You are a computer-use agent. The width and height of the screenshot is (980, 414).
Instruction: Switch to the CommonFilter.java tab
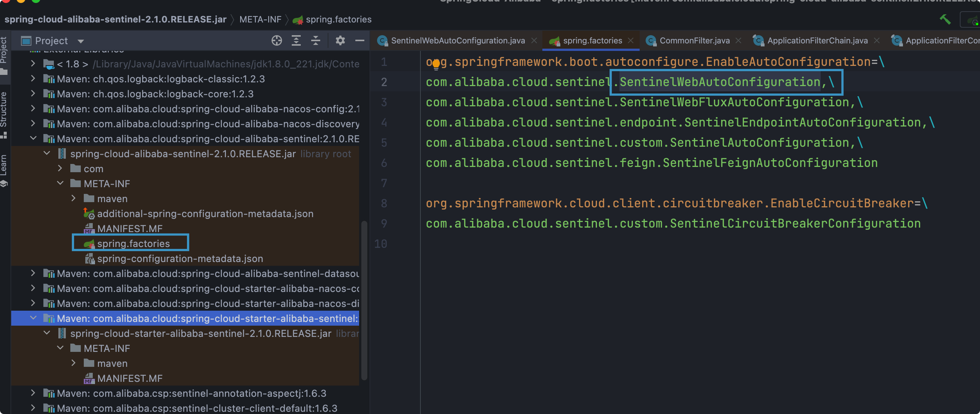pyautogui.click(x=694, y=40)
